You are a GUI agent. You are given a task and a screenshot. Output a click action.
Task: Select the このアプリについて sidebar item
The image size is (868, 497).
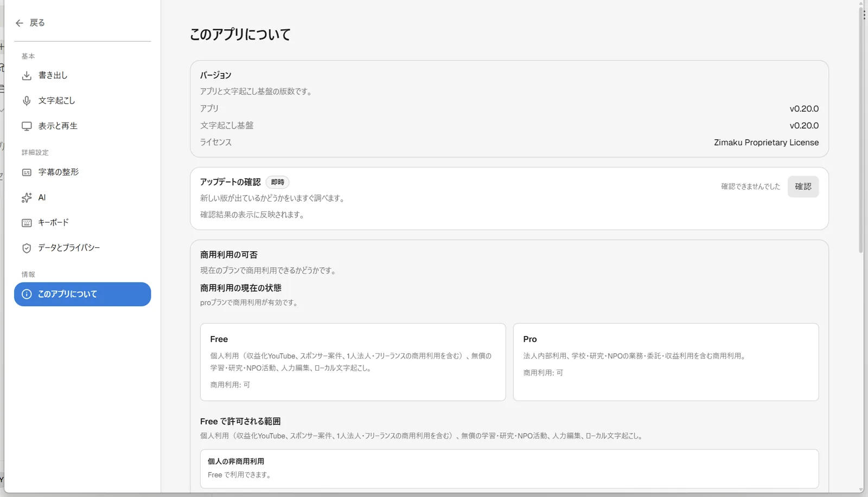[x=82, y=294]
